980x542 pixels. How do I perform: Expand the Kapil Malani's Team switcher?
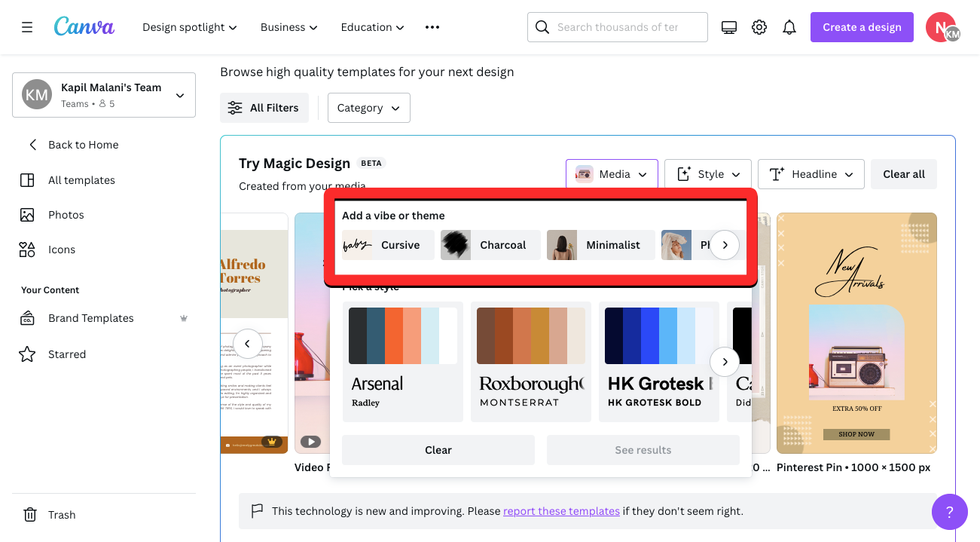point(104,95)
